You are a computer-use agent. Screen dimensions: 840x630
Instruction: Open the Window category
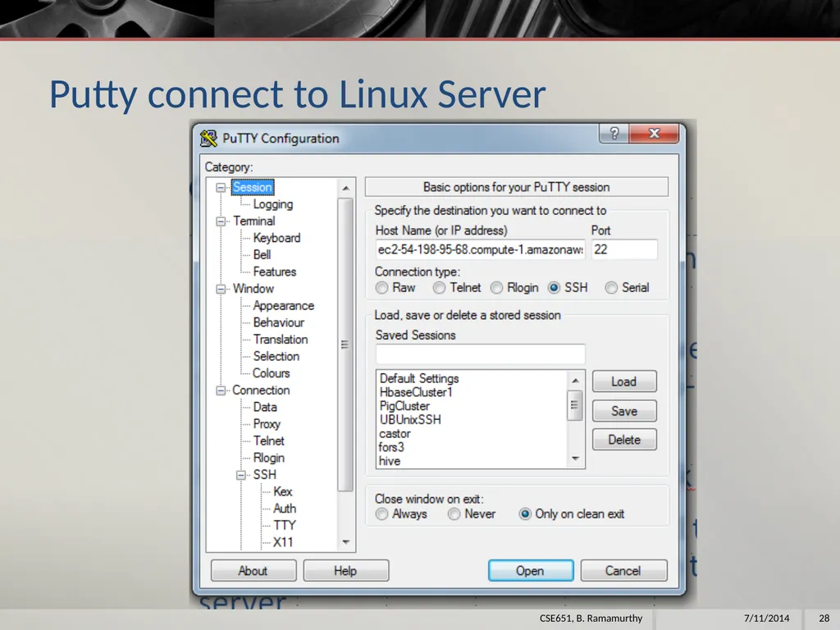click(253, 288)
